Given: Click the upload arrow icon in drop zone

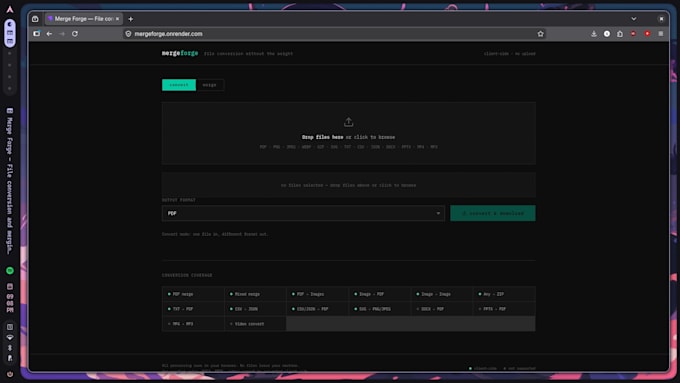Looking at the screenshot, I should click(348, 122).
